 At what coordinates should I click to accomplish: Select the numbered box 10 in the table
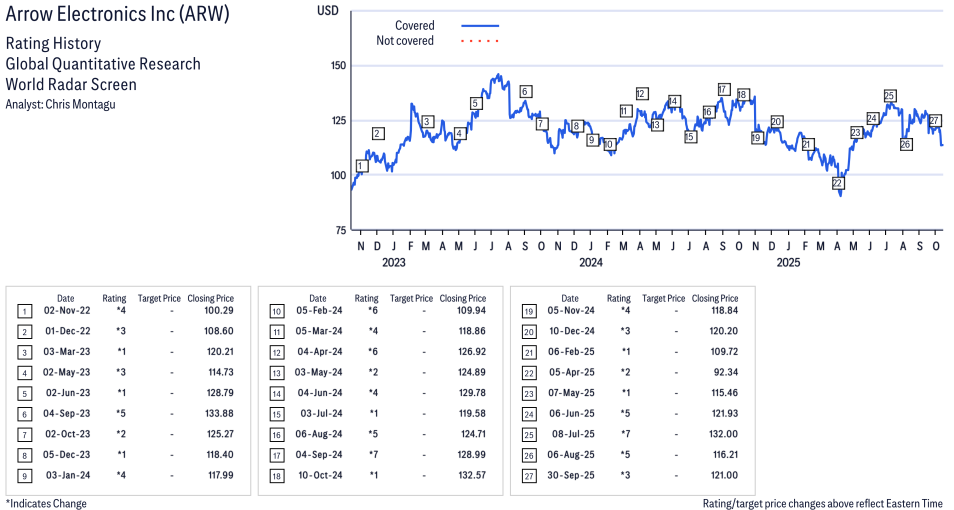[x=275, y=311]
